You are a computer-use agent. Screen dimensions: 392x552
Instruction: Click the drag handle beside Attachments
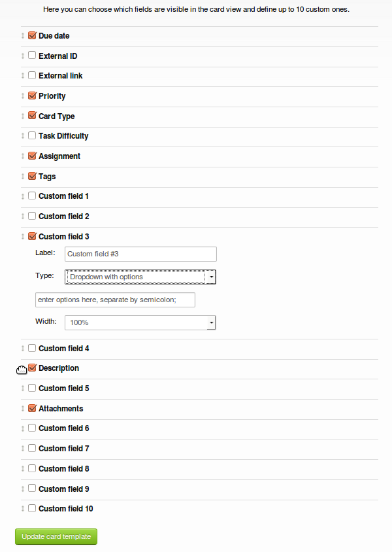pyautogui.click(x=23, y=409)
